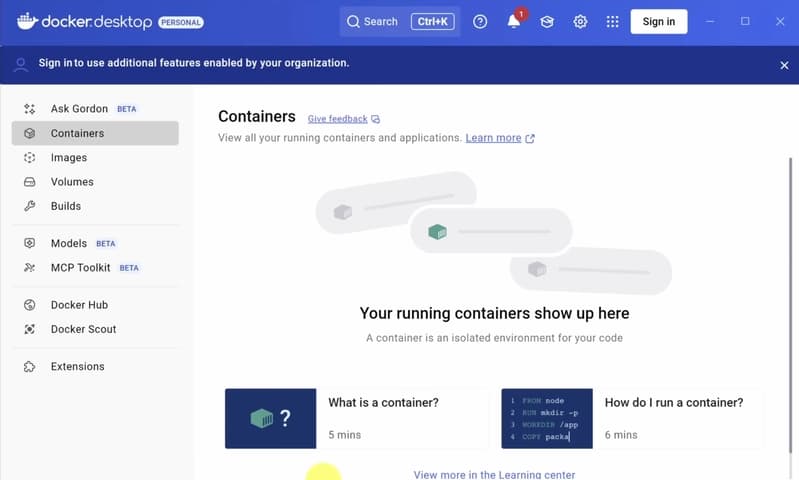Click the Volumes drive icon

coord(30,182)
